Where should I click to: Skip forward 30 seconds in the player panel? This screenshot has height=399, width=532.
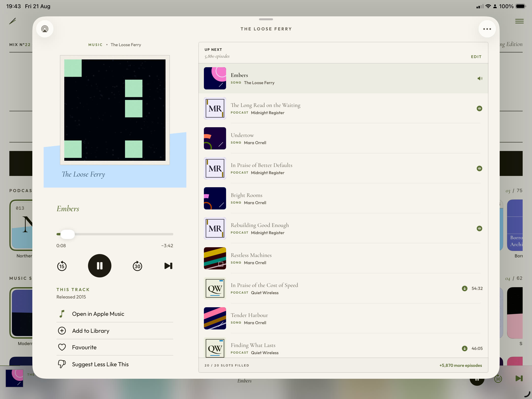click(137, 266)
